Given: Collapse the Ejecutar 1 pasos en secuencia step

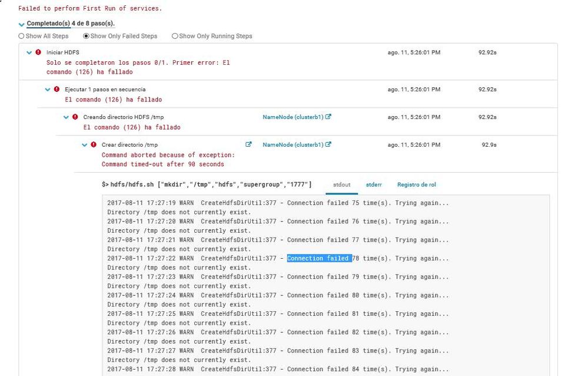Looking at the screenshot, I should (48, 90).
